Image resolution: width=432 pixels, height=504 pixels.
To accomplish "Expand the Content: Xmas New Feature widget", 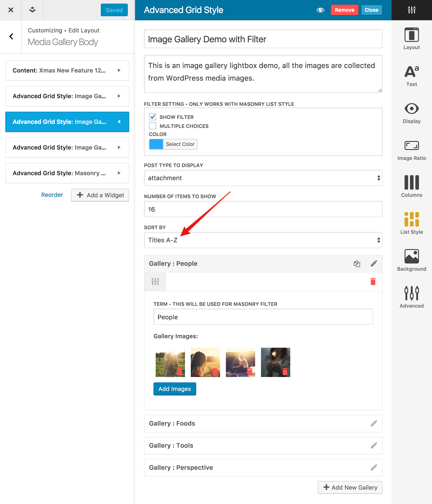I will pyautogui.click(x=67, y=70).
